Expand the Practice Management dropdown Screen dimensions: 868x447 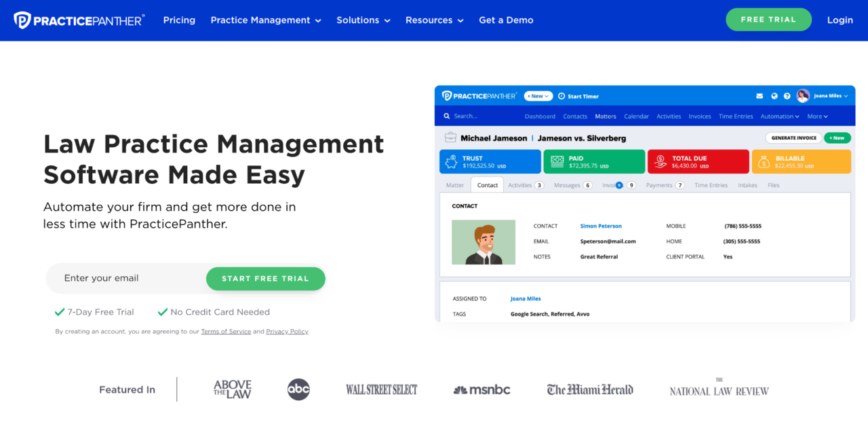point(266,20)
